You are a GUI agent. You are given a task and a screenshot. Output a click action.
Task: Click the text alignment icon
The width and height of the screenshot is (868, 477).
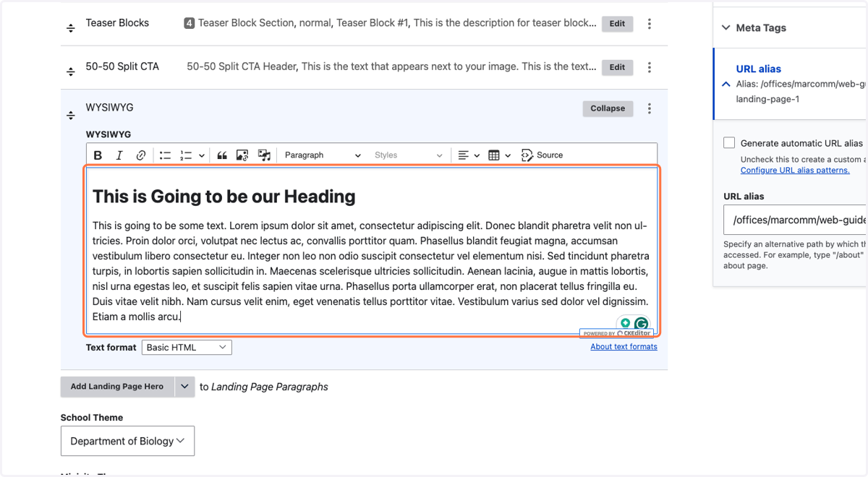click(x=464, y=155)
